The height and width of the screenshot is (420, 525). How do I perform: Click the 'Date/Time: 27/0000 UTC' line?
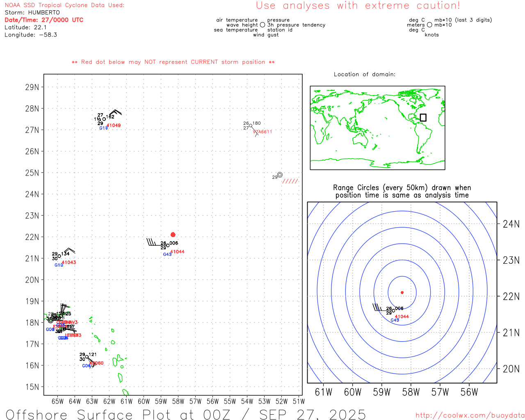[44, 20]
